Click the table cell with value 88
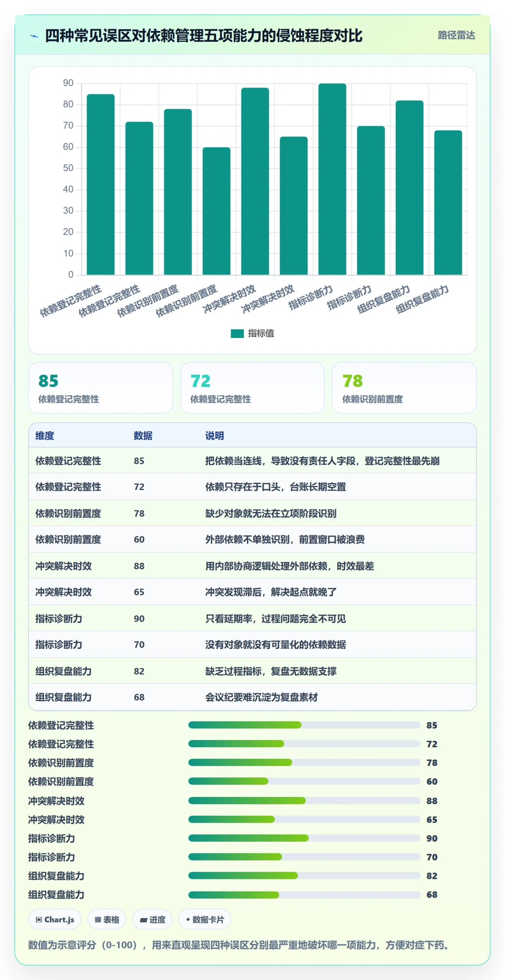505x980 pixels. click(139, 566)
